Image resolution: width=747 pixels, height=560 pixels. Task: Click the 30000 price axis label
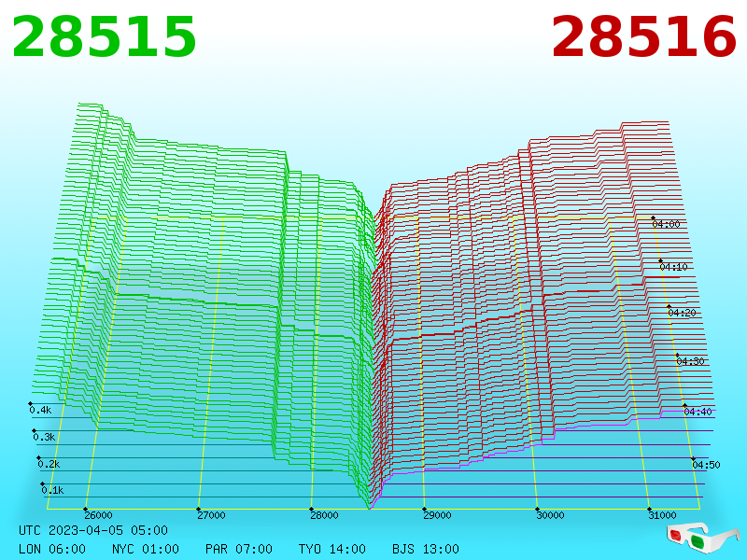coord(550,515)
